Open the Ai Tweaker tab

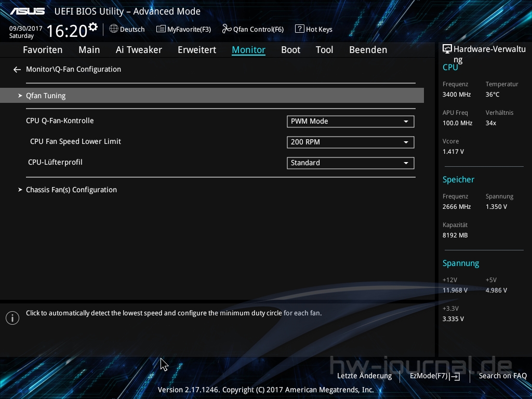(x=139, y=50)
